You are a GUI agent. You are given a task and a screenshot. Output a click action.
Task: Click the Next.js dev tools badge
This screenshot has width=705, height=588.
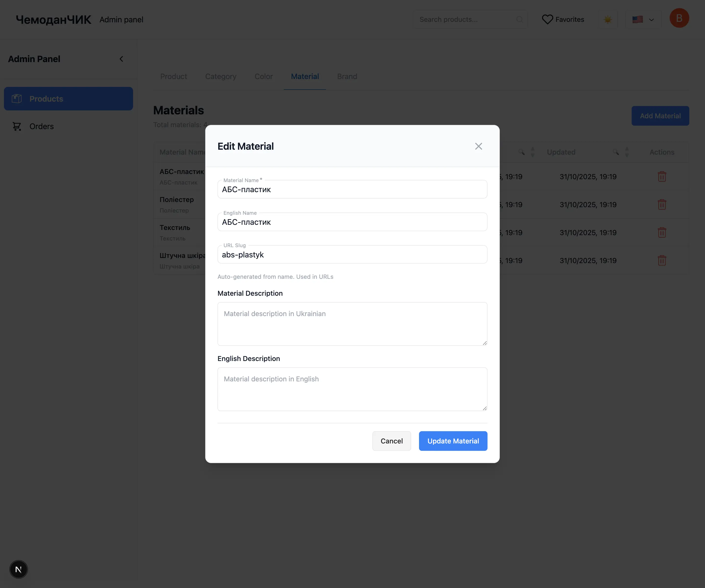point(18,569)
